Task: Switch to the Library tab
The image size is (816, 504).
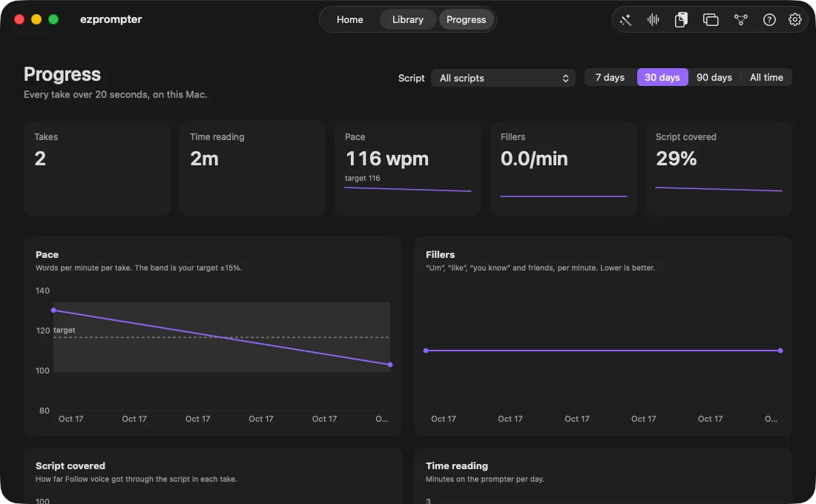Action: point(407,20)
